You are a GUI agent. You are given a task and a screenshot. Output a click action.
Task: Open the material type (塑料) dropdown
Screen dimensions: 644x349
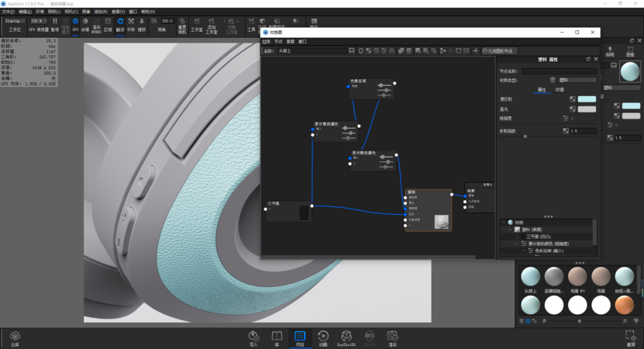click(577, 80)
